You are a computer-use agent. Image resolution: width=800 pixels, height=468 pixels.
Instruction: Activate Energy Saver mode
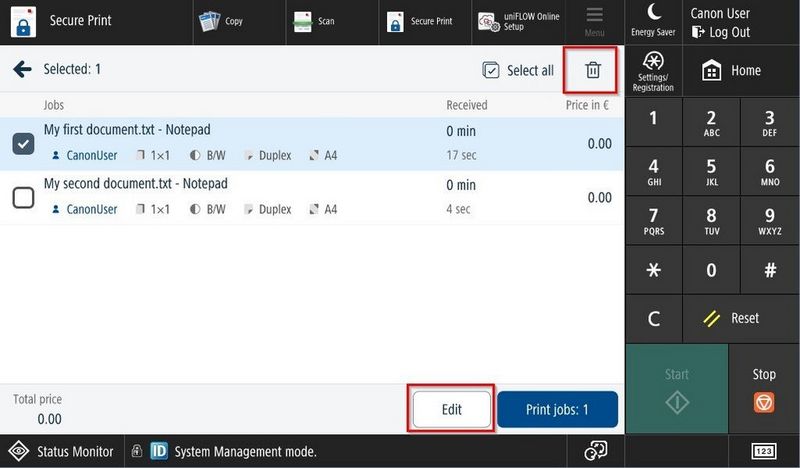(x=653, y=20)
